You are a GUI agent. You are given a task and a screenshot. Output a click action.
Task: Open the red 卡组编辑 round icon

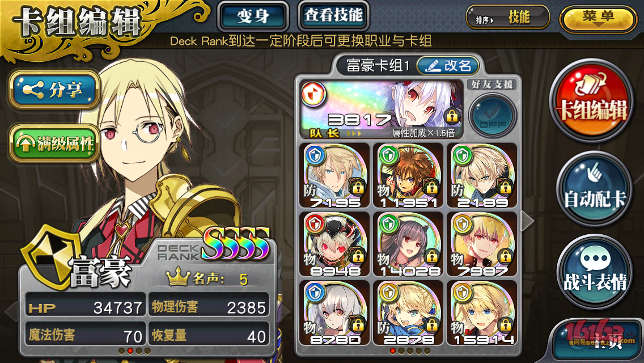pyautogui.click(x=591, y=101)
